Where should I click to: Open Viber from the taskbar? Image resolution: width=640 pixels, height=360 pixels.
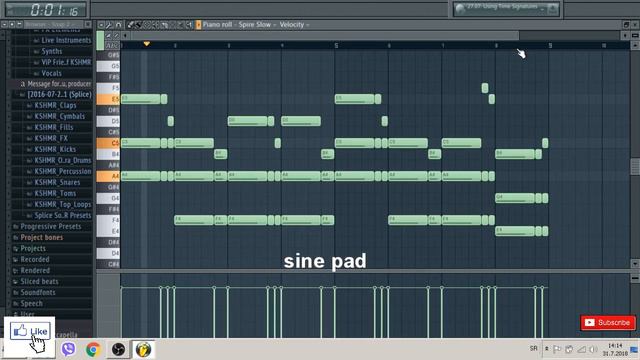69,349
